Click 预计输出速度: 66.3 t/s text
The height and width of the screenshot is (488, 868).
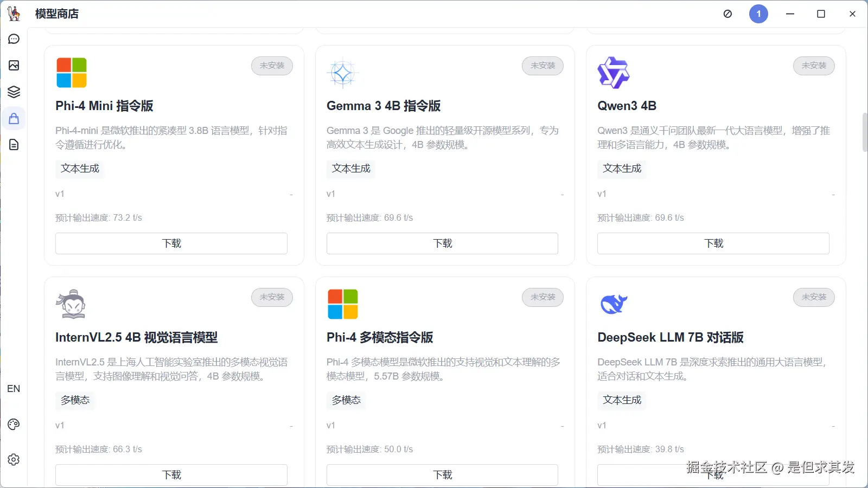pyautogui.click(x=99, y=450)
